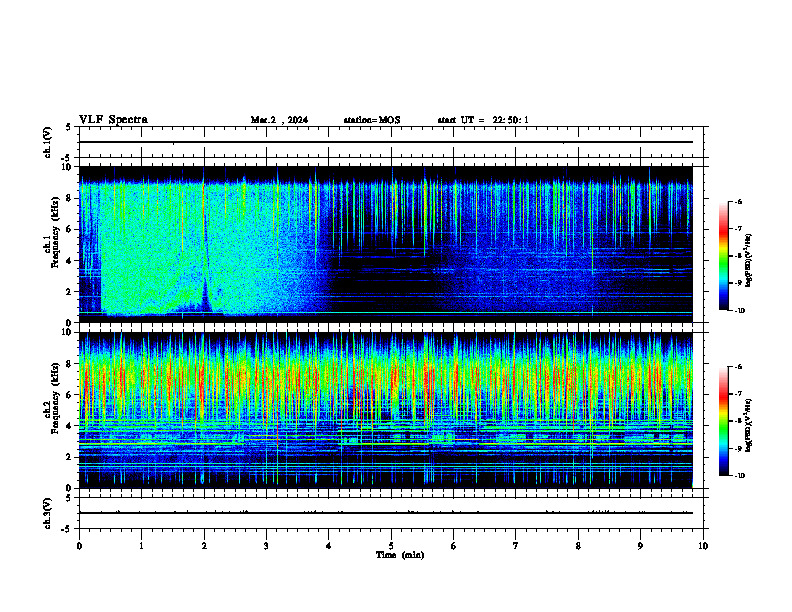The width and height of the screenshot is (792, 612).
Task: Select the log(PSD) label beside ch.2 colorbar
Action: tap(749, 426)
